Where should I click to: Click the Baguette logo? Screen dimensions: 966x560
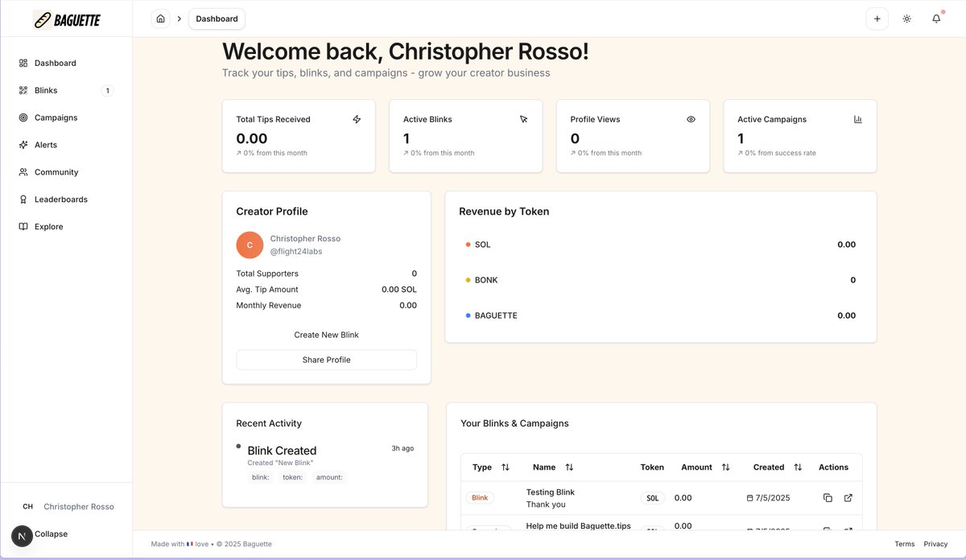(67, 19)
